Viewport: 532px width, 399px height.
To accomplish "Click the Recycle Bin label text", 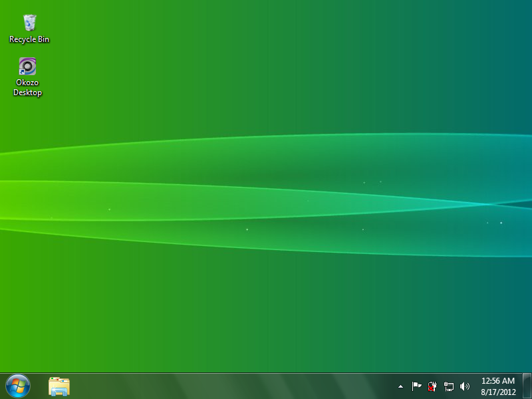I will [29, 39].
